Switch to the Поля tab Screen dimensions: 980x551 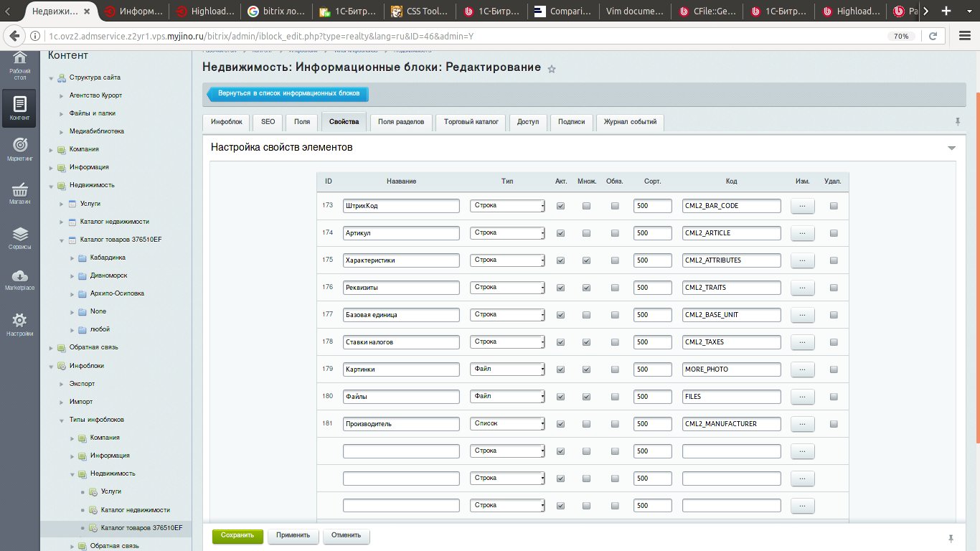(302, 123)
